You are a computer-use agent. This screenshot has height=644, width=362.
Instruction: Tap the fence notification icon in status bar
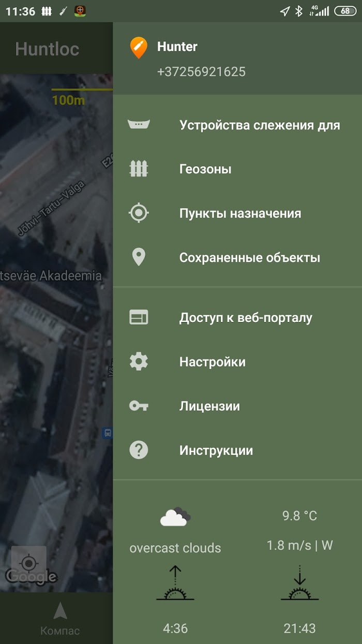click(47, 11)
